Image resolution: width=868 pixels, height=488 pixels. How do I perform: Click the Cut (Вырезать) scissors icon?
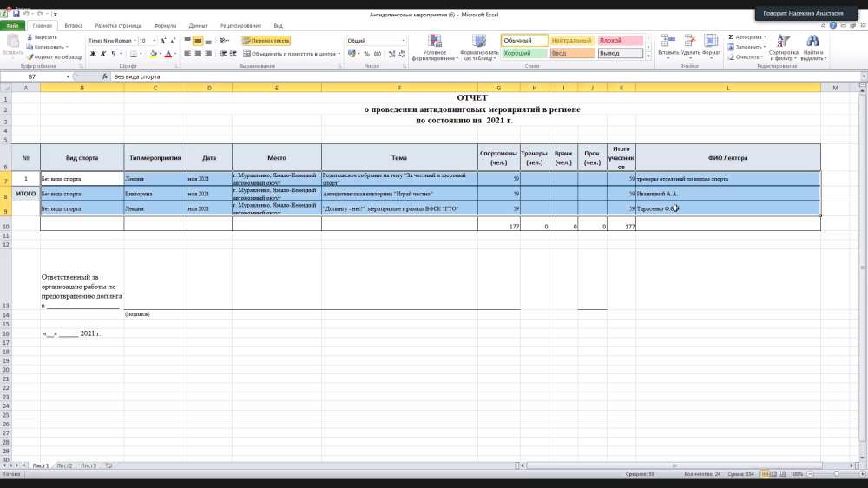(x=30, y=37)
